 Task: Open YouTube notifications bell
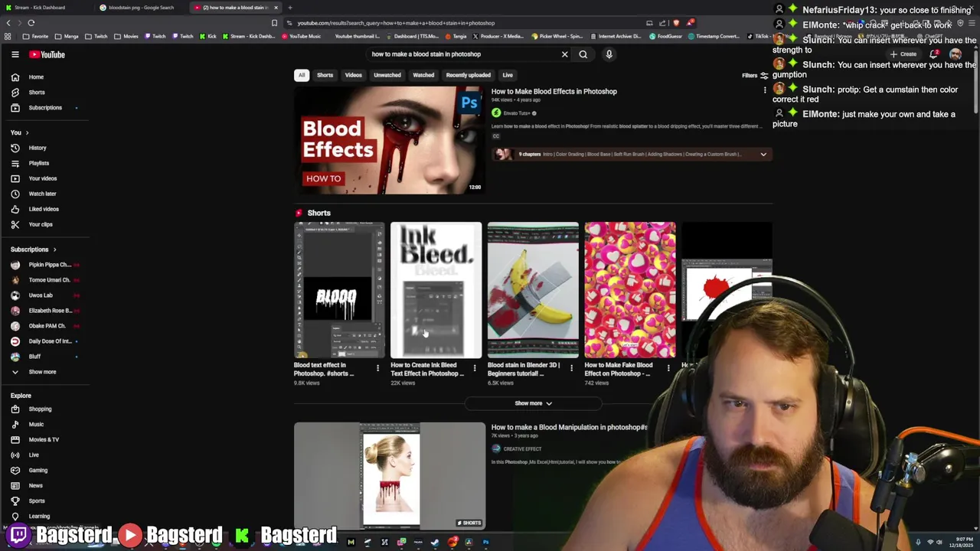tap(934, 54)
